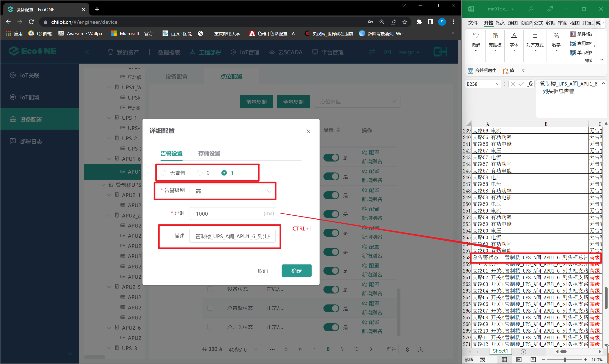Click the 确定 button
The width and height of the screenshot is (609, 364).
(297, 271)
